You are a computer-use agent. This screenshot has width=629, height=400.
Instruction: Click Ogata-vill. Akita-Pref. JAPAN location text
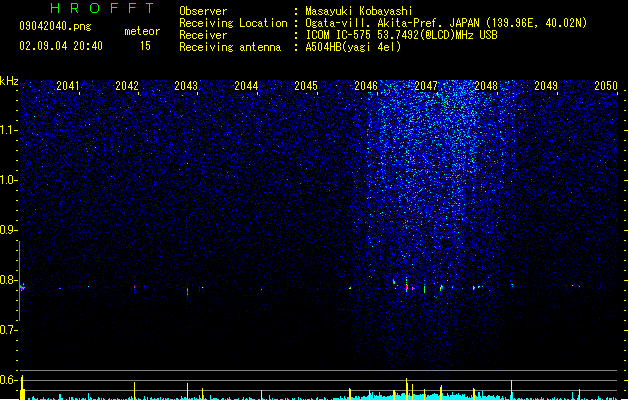click(x=446, y=23)
